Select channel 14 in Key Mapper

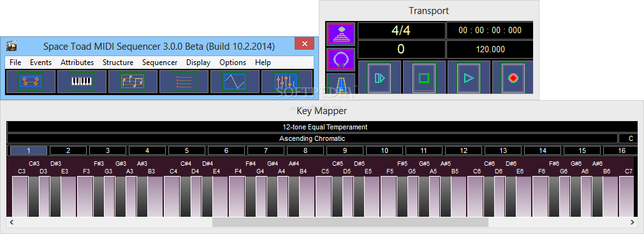[x=543, y=150]
